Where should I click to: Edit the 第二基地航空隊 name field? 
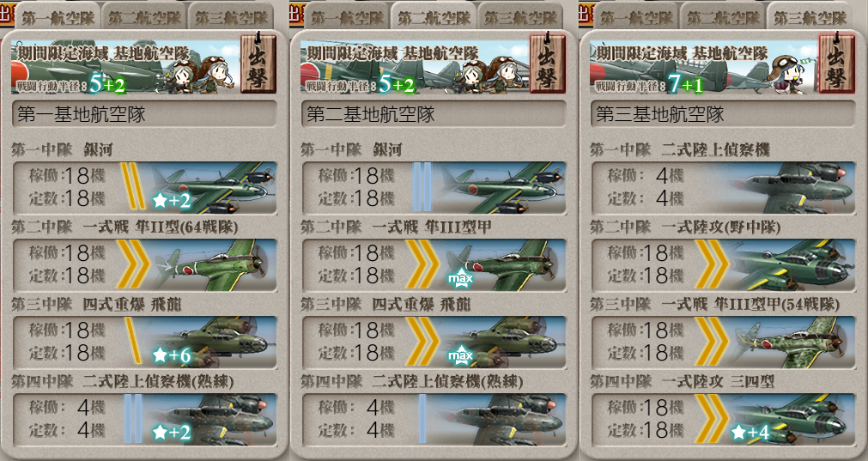point(434,114)
